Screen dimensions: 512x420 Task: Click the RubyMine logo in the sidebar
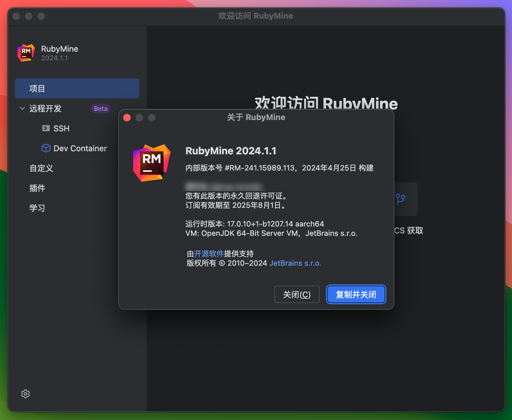click(26, 53)
